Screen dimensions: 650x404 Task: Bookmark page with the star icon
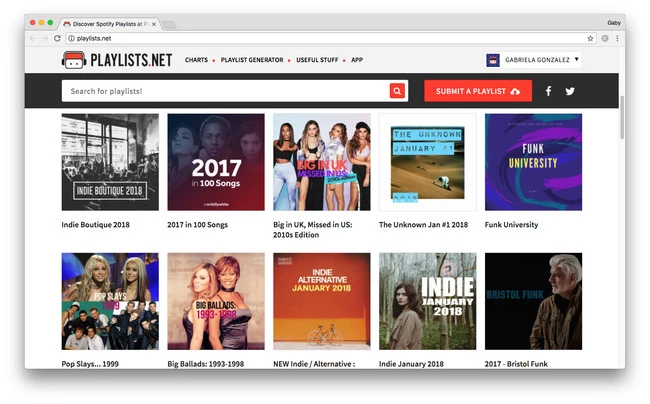tap(590, 38)
